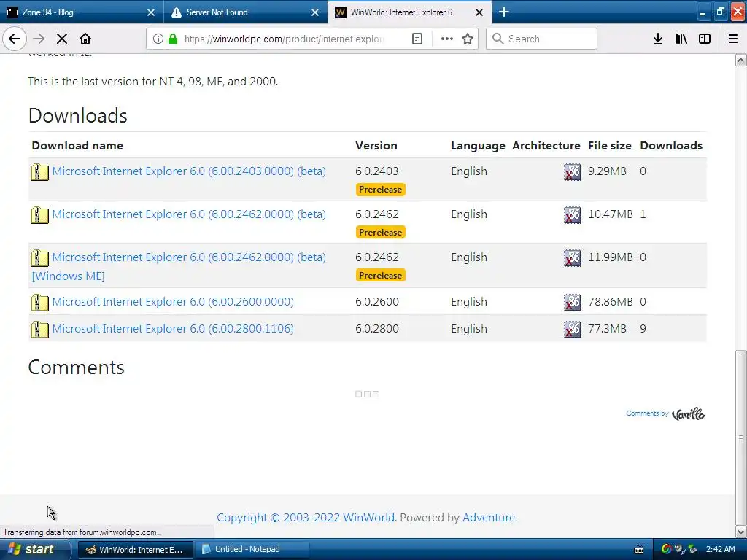Click the Version column header
Screen dimensions: 747x560
tap(376, 146)
